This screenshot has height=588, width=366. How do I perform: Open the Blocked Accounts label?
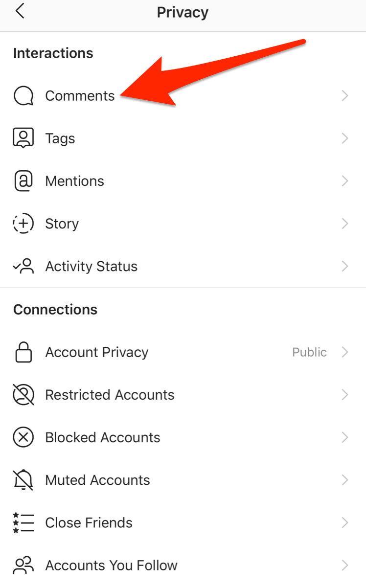tap(103, 437)
